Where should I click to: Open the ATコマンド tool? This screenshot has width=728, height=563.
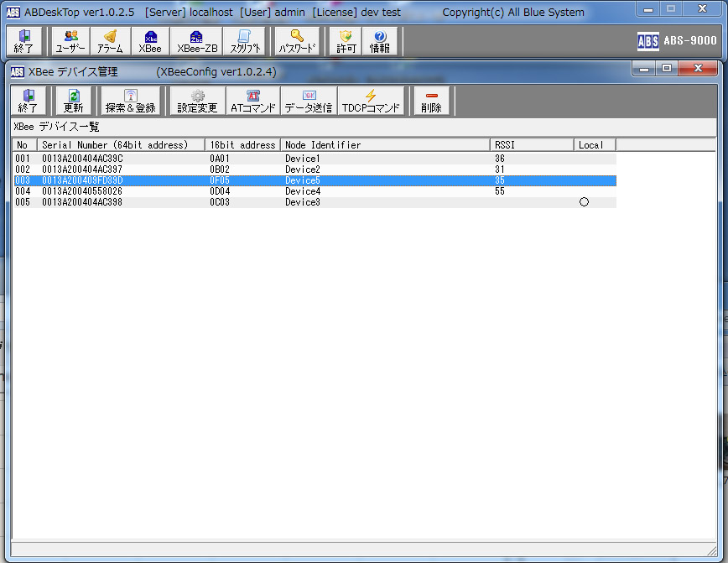[x=253, y=101]
